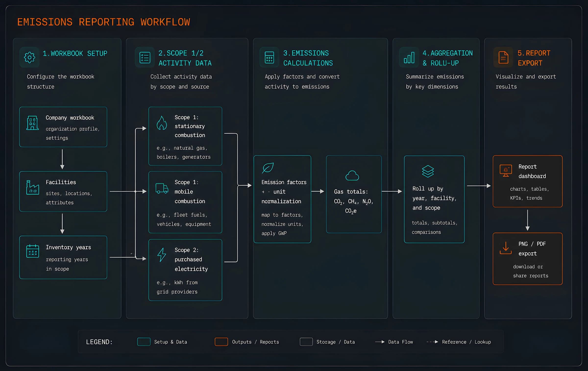Click the 4. AGGREGATION & ROLL-UP heading

coord(448,58)
